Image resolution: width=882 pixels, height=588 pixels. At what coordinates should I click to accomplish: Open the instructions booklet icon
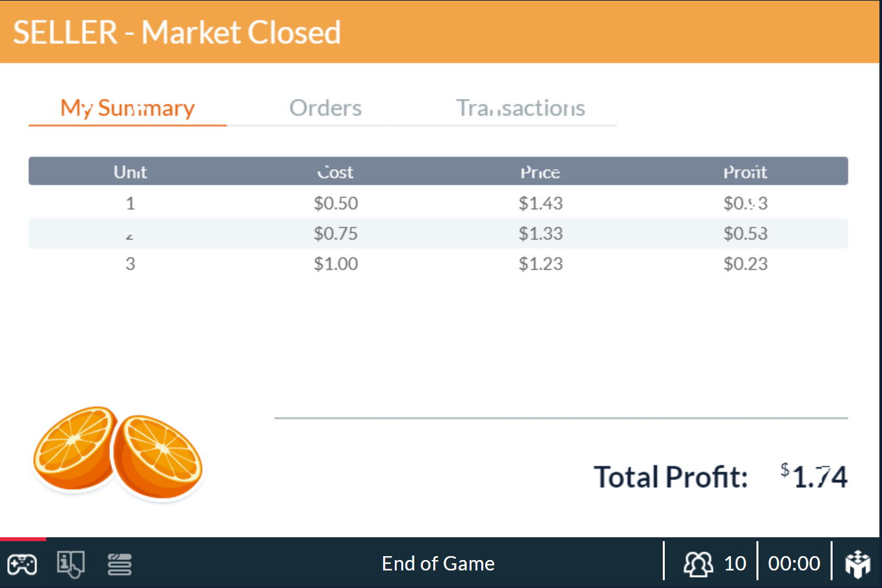pos(70,563)
